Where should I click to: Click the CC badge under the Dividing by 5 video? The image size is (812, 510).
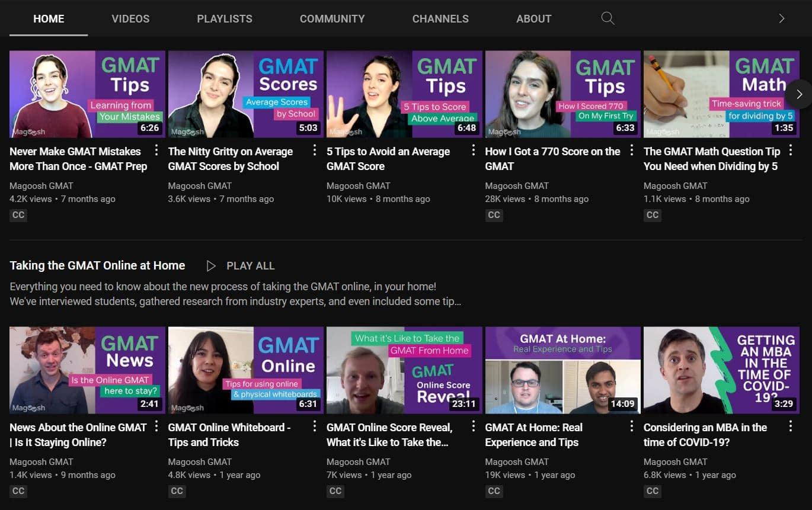652,214
